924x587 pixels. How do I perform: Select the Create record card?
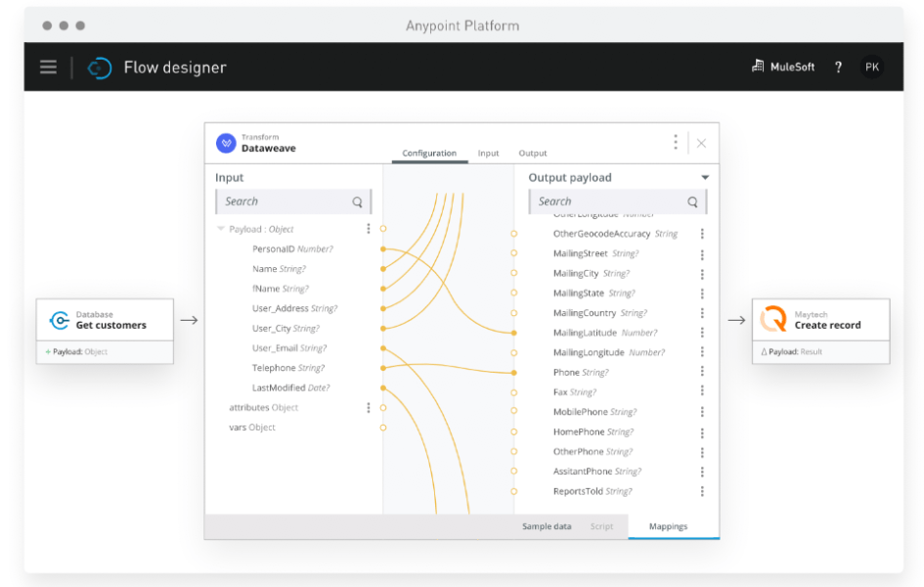[821, 332]
